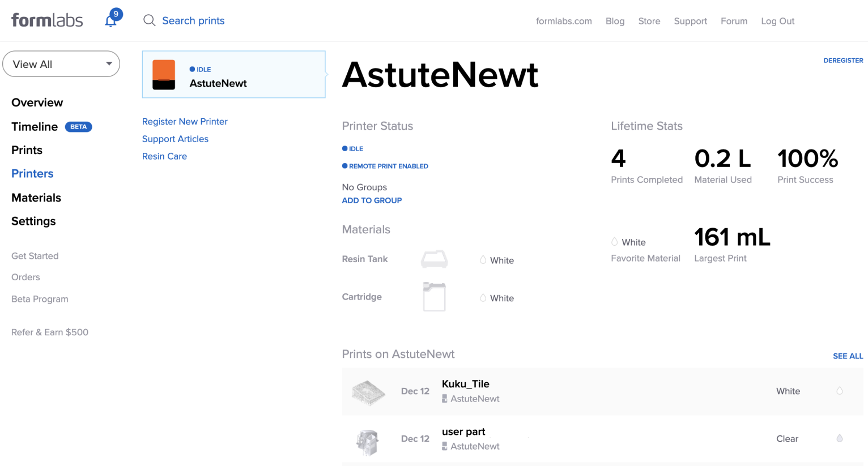Click the droplet icon beside Cartridge White
868x466 pixels.
483,298
